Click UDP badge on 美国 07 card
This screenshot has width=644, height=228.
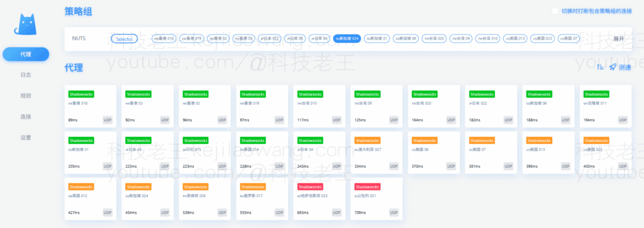[x=508, y=166]
